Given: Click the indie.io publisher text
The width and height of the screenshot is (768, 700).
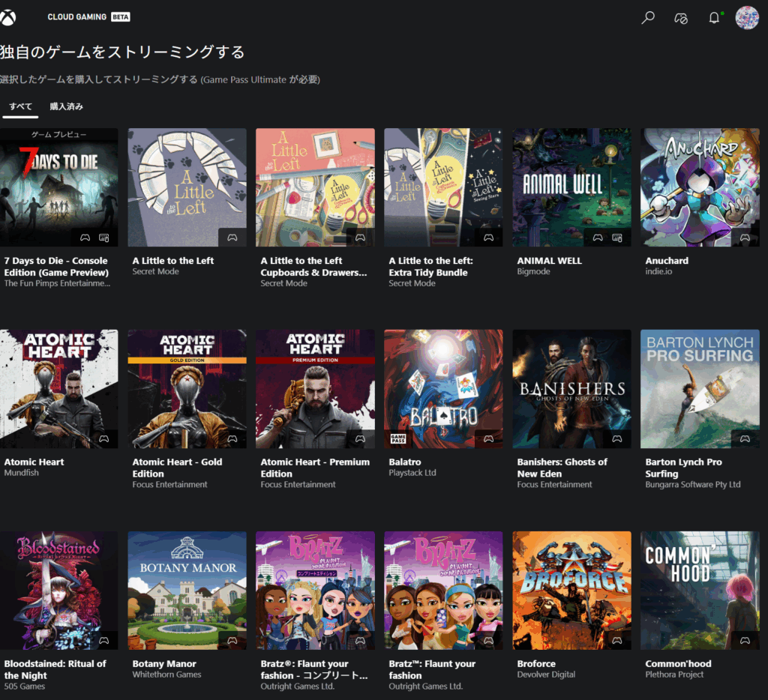Looking at the screenshot, I should tap(658, 271).
